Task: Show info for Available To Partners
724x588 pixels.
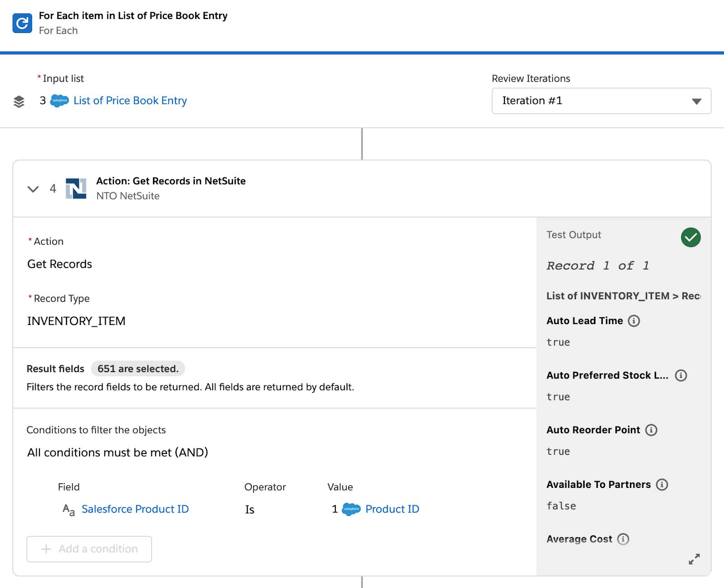Action: click(662, 485)
